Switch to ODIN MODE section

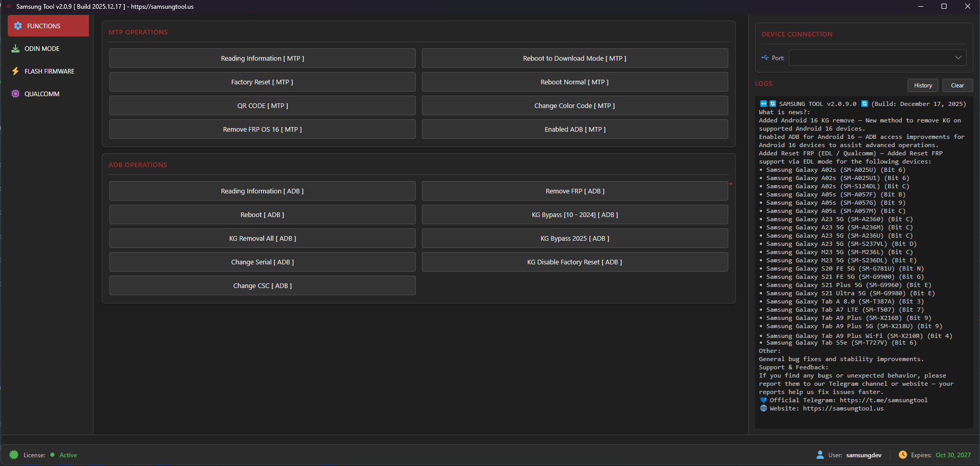(x=42, y=48)
